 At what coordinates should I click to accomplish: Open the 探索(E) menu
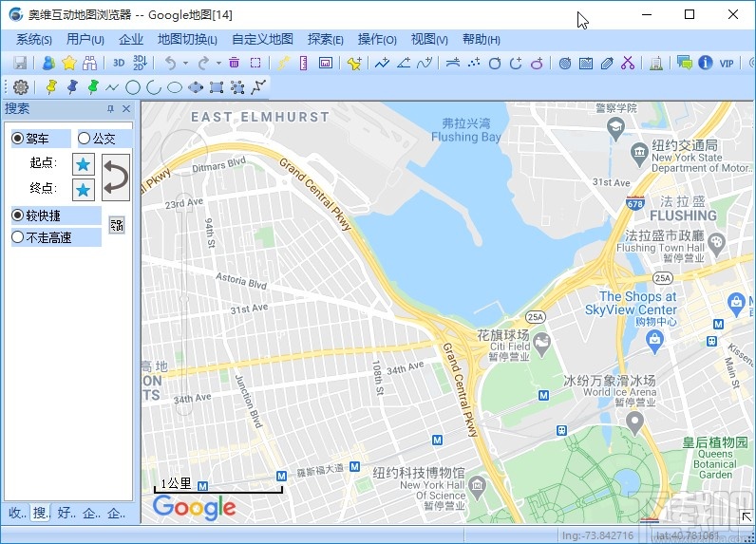(326, 40)
